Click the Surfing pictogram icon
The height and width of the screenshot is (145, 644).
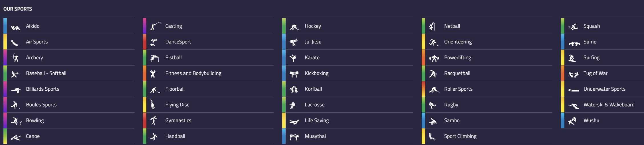[x=572, y=58]
